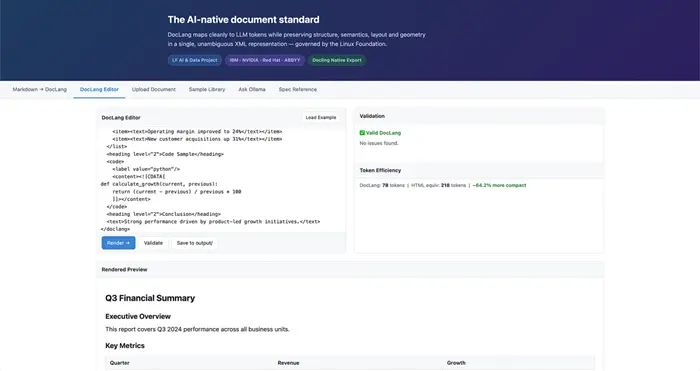Click the blue Render button
The height and width of the screenshot is (371, 700).
[x=118, y=243]
